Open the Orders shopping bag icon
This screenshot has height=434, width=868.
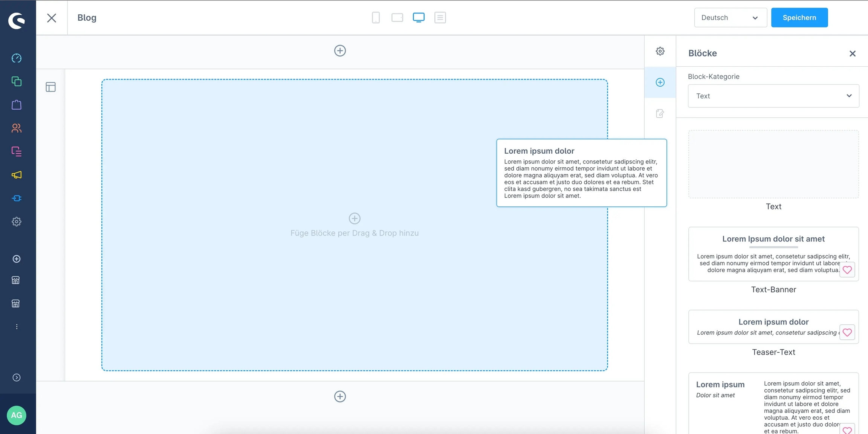17,105
